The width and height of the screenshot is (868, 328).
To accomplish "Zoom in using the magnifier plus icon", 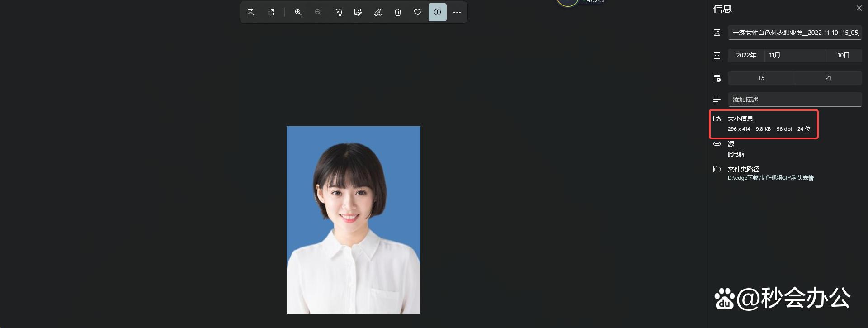I will (x=298, y=12).
